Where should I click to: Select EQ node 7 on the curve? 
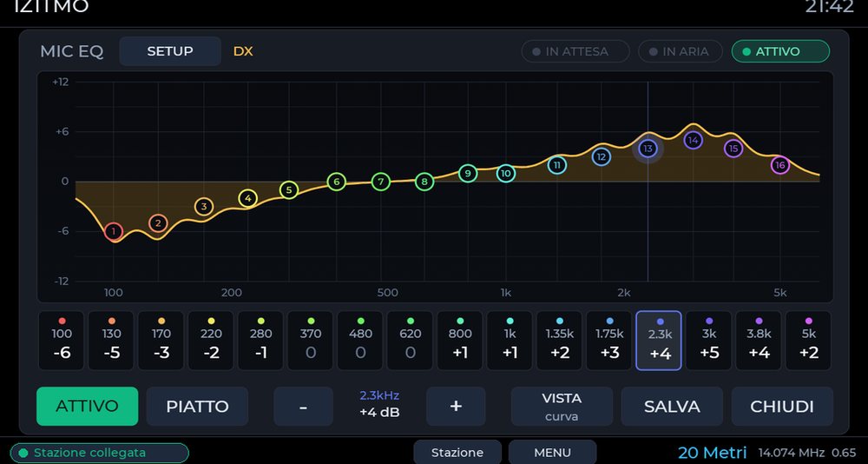[x=381, y=182]
